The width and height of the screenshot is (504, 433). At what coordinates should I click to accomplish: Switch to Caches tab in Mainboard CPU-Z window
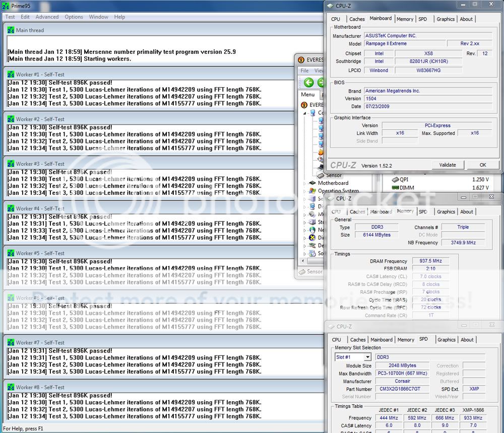pos(357,19)
